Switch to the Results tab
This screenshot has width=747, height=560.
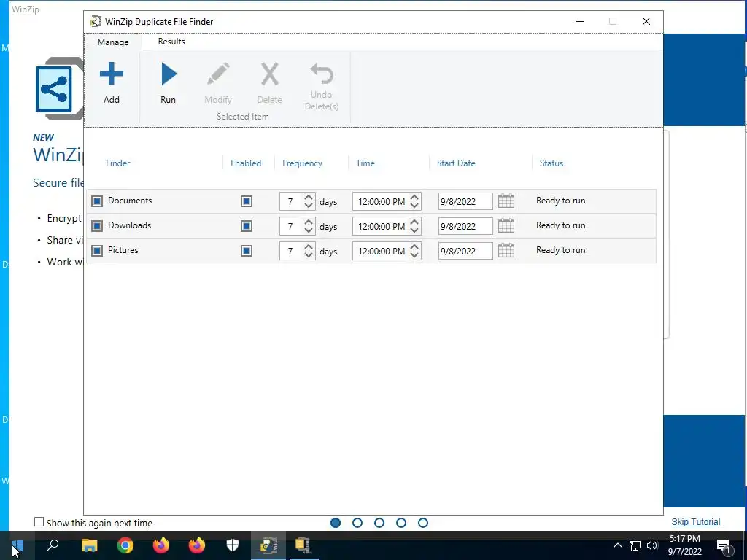[171, 42]
